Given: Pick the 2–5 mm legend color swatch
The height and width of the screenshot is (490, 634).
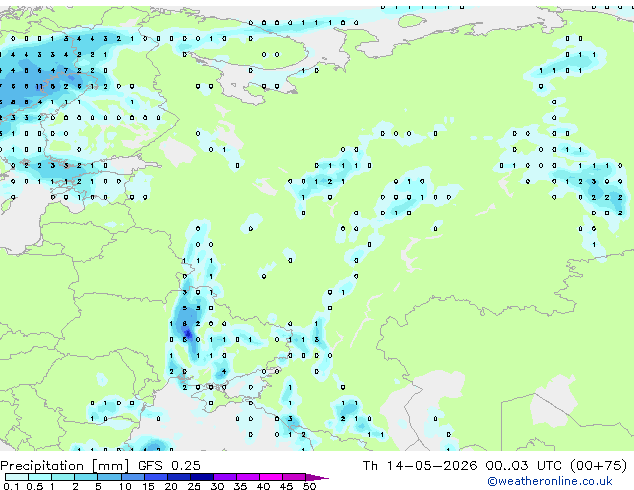Looking at the screenshot, I should point(86,477).
